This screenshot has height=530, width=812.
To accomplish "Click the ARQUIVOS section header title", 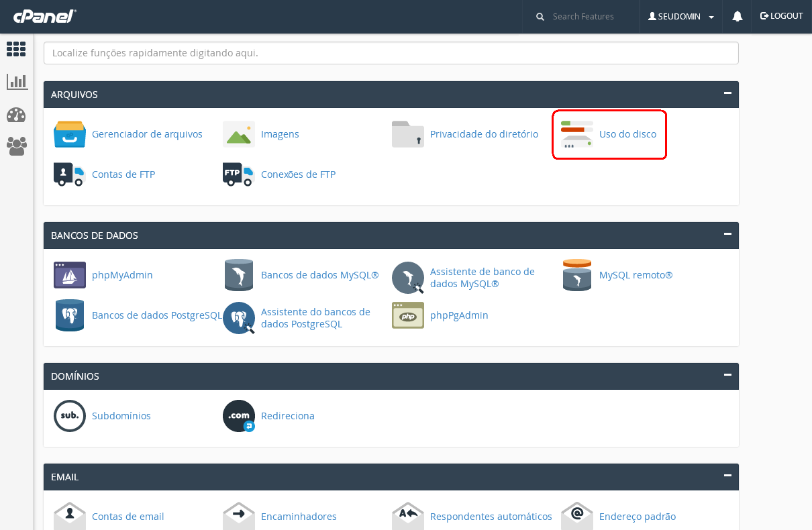I will click(74, 95).
